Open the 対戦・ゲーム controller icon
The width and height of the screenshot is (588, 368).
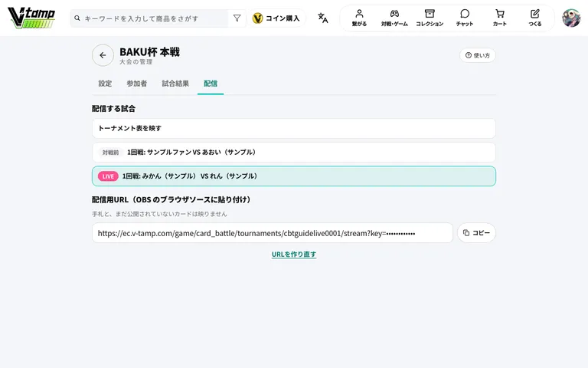(x=394, y=14)
